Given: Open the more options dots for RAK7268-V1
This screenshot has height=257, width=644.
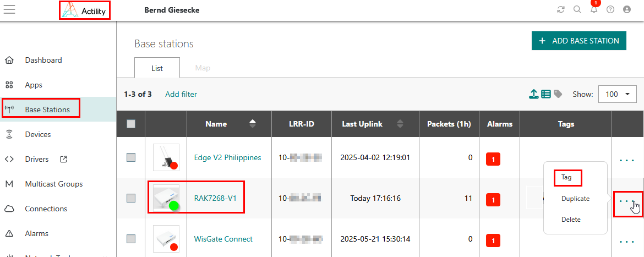Looking at the screenshot, I should click(x=627, y=201).
